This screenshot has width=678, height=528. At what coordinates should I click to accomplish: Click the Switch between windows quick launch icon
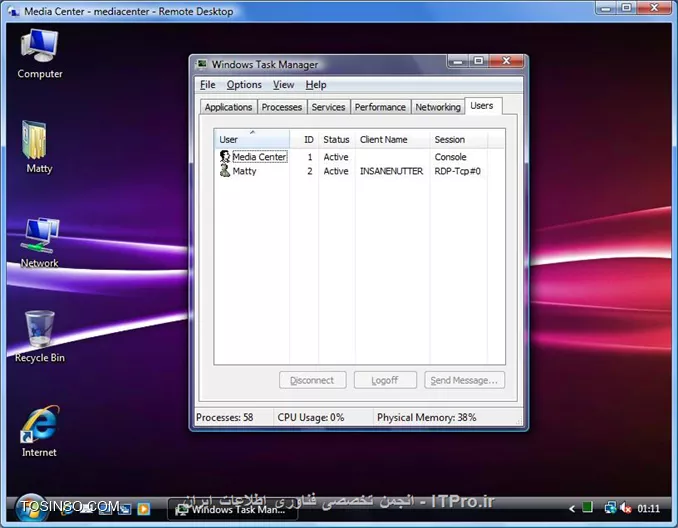coord(125,509)
